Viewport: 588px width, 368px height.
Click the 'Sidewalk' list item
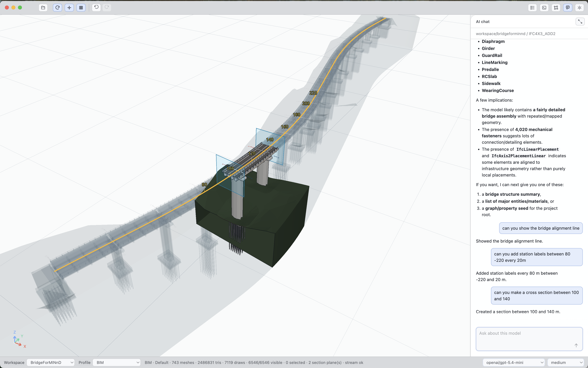coord(491,84)
